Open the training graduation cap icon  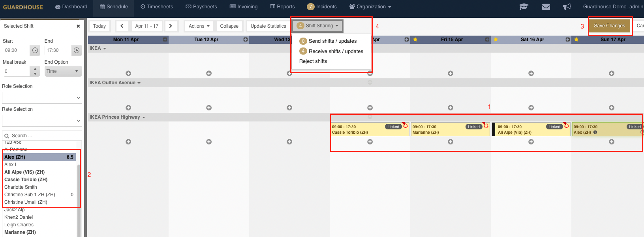point(524,7)
